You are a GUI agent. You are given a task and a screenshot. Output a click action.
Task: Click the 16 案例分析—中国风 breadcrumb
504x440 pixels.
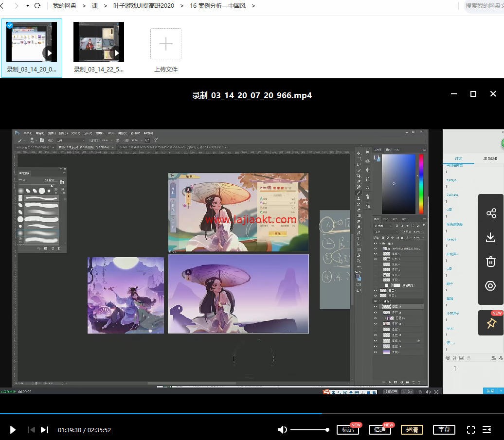click(x=217, y=6)
